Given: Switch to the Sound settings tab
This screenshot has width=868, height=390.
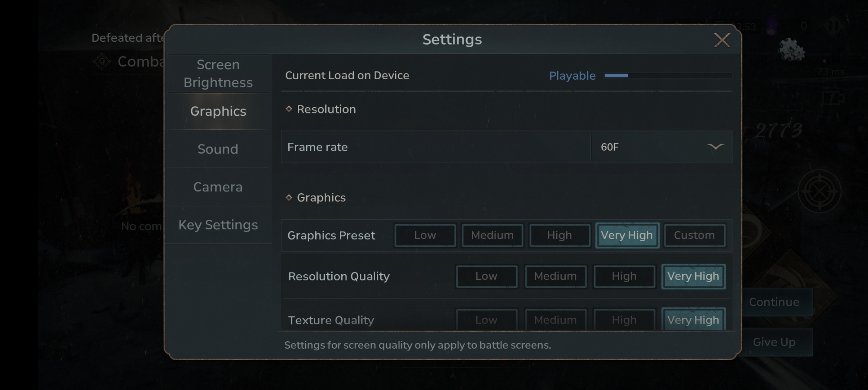Looking at the screenshot, I should (218, 149).
